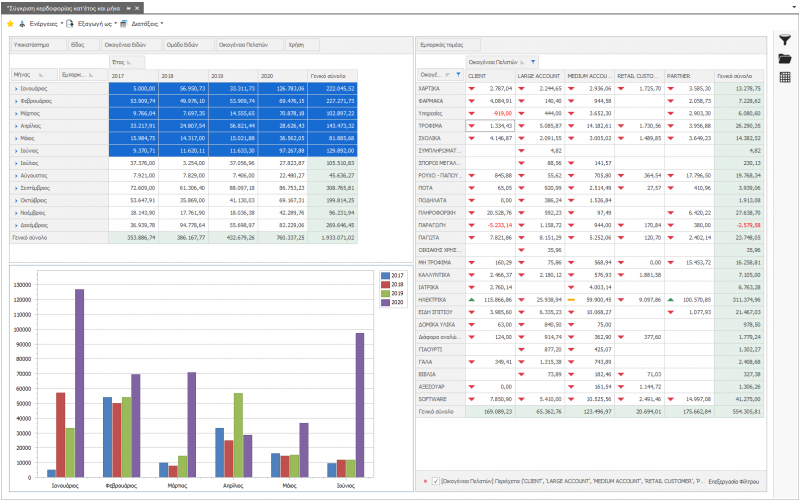Click negative total -2.579,58 in ΠΑΡΑΓΩΓΗ row
The height and width of the screenshot is (501, 800).
[739, 225]
